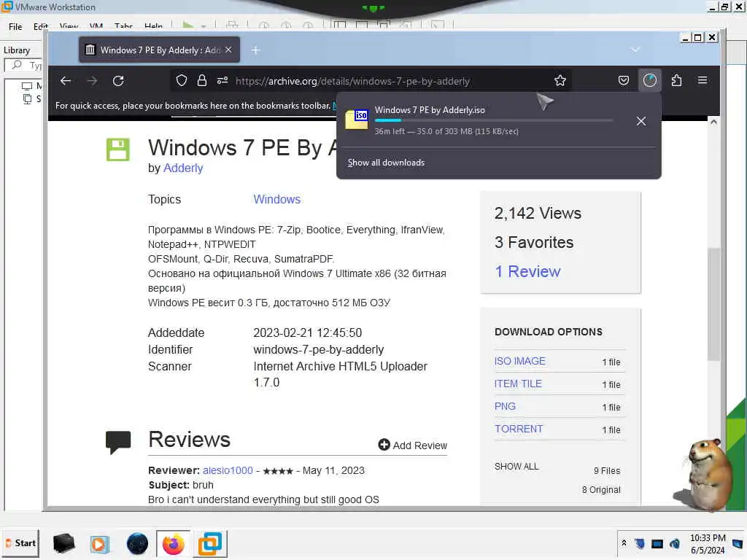
Task: Expand ITEM TILE download option
Action: point(518,384)
